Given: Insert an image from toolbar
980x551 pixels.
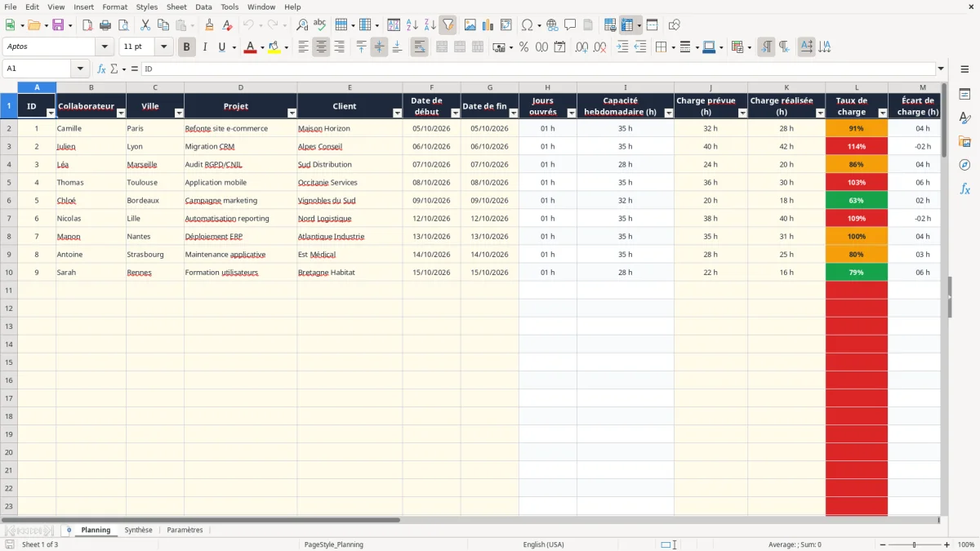Looking at the screenshot, I should coord(470,25).
